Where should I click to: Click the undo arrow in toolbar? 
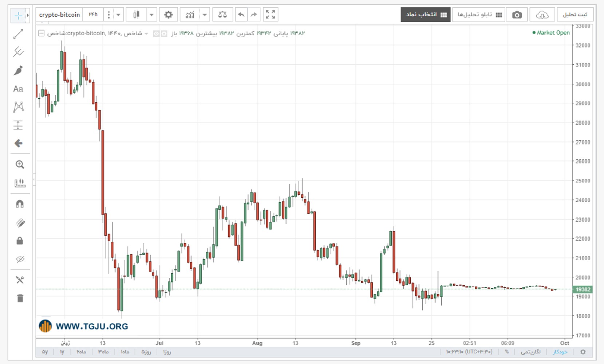(x=241, y=15)
